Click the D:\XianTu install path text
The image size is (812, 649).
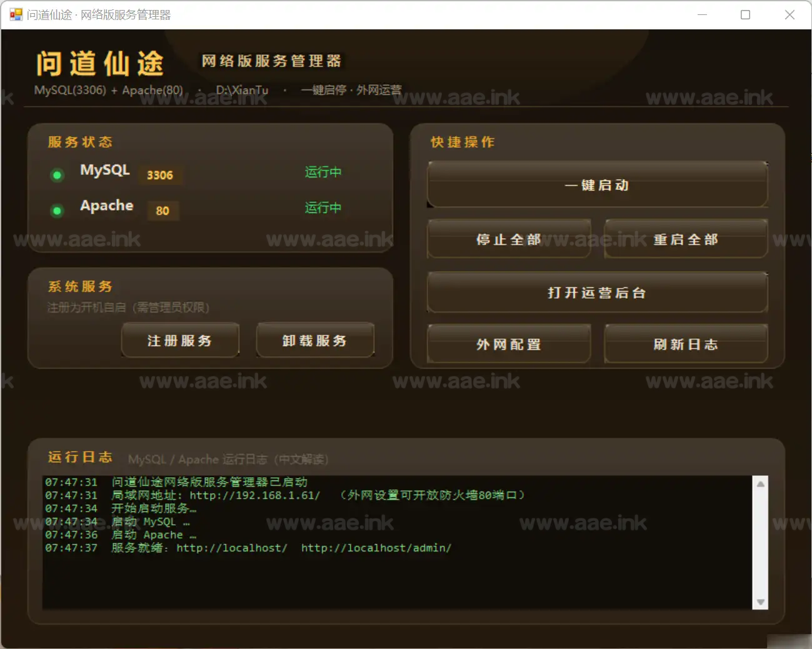click(x=242, y=90)
